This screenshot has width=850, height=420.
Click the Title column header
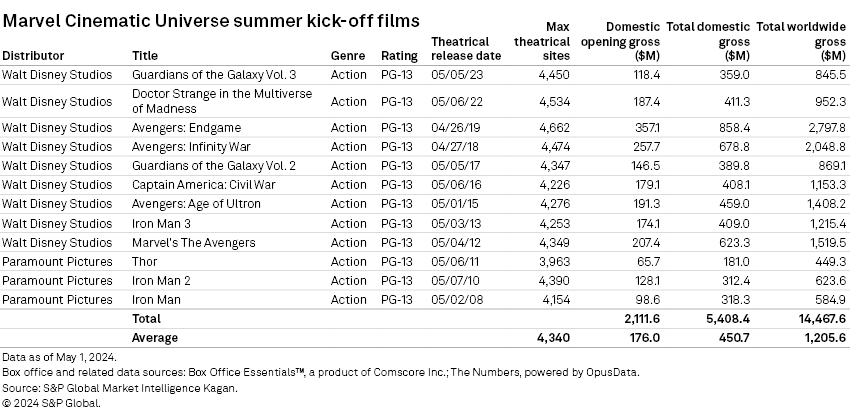pos(145,55)
